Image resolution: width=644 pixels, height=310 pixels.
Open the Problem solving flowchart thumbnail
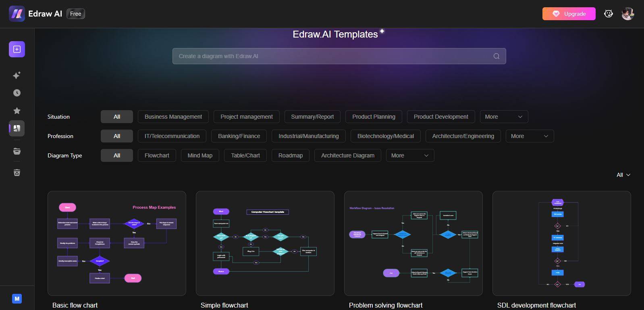[413, 243]
